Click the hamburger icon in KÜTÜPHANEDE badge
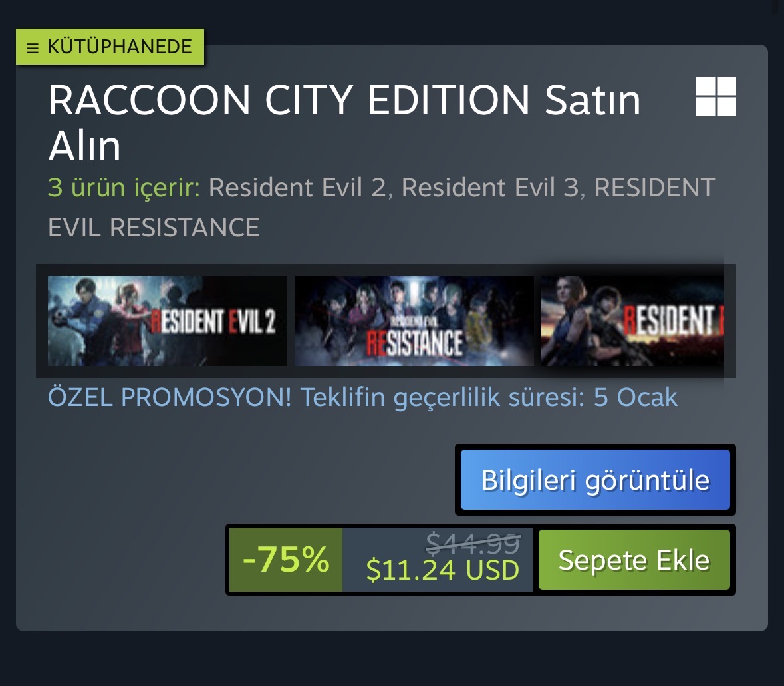This screenshot has width=784, height=686. pos(33,48)
